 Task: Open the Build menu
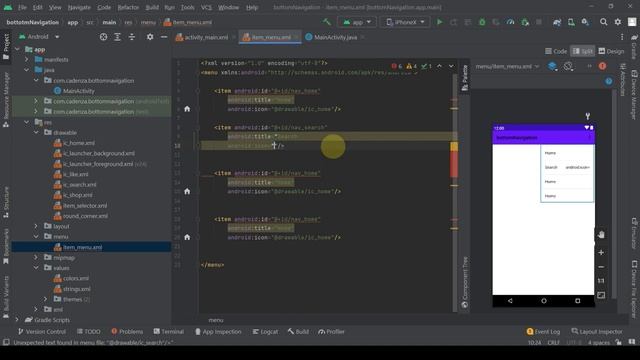[152, 7]
